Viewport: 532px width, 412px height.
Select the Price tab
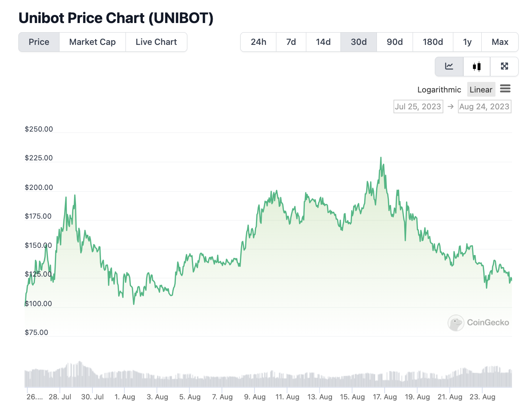point(39,42)
